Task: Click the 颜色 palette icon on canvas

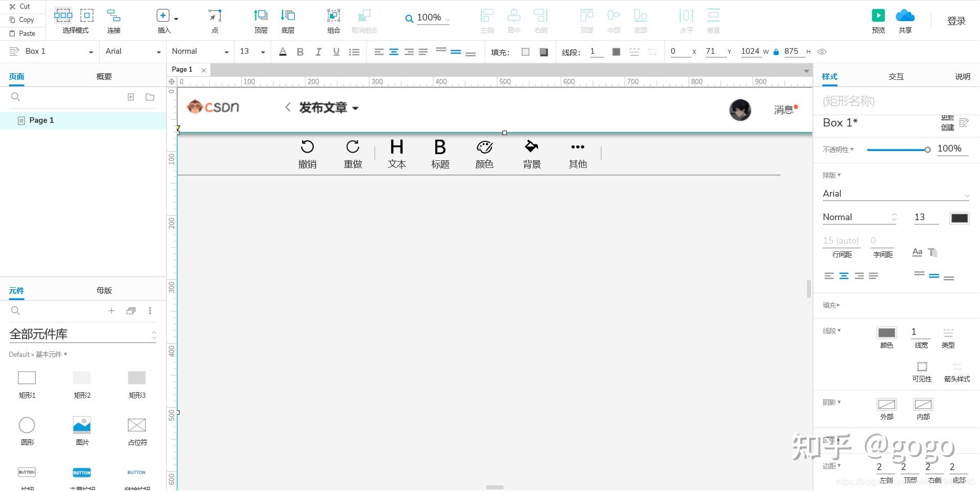Action: [484, 147]
